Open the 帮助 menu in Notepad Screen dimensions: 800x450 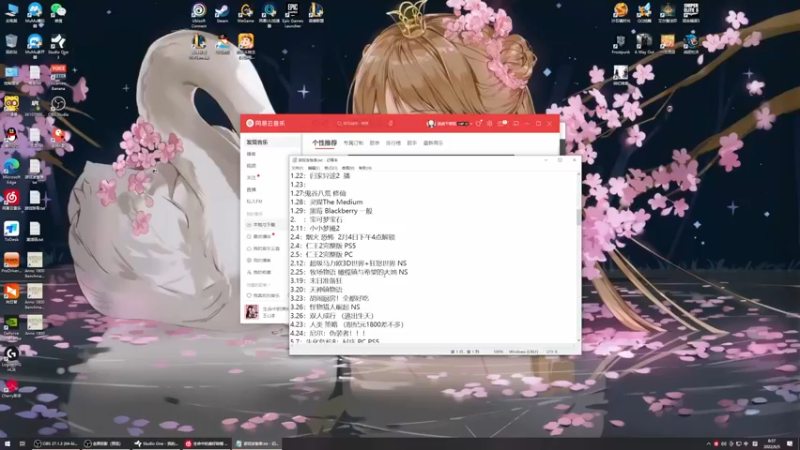pyautogui.click(x=365, y=168)
